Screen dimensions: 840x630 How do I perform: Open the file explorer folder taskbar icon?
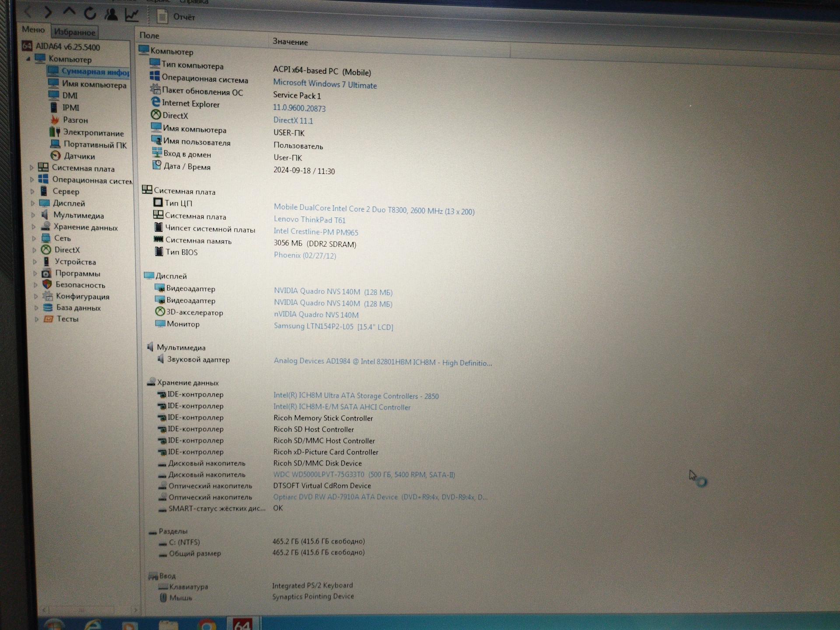click(x=168, y=625)
